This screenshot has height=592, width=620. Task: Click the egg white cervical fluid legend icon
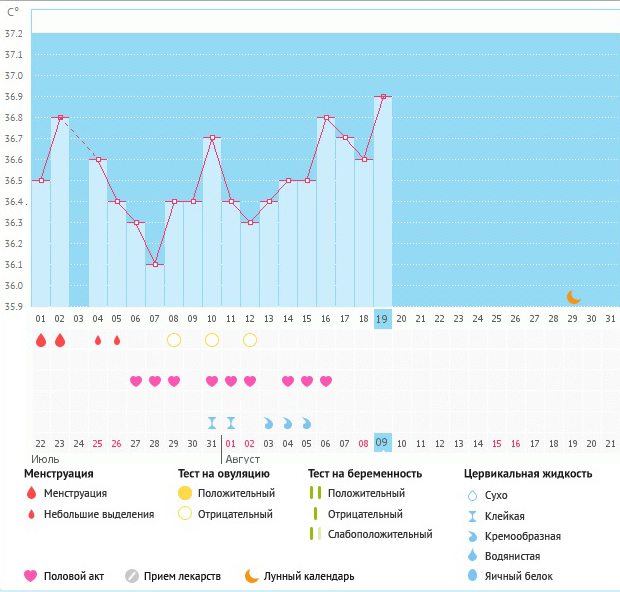pyautogui.click(x=472, y=576)
